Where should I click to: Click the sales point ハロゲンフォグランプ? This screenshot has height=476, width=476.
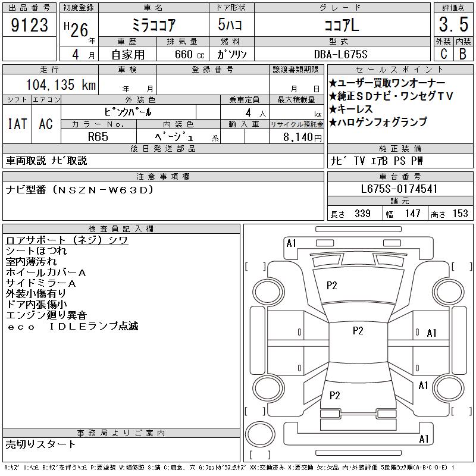378,122
